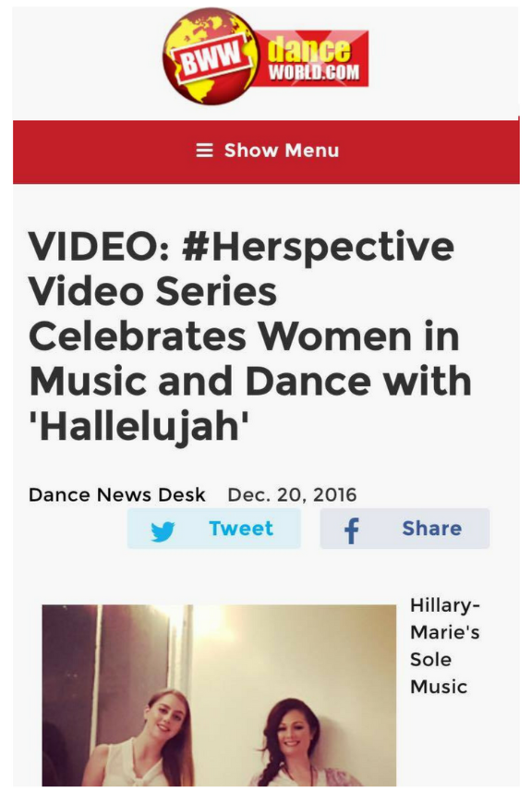Screen dimensions: 532x792
Task: Open the #Herspective article headline
Action: 250,335
